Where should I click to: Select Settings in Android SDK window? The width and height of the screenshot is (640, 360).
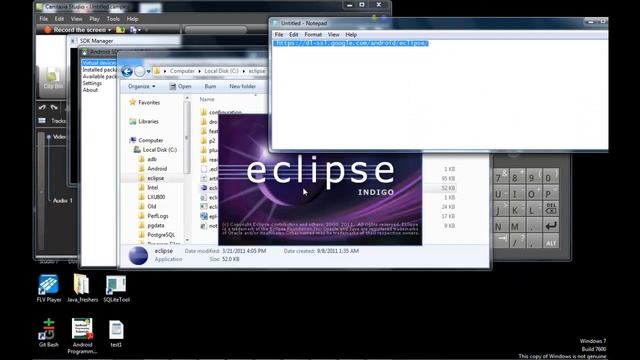[x=92, y=83]
